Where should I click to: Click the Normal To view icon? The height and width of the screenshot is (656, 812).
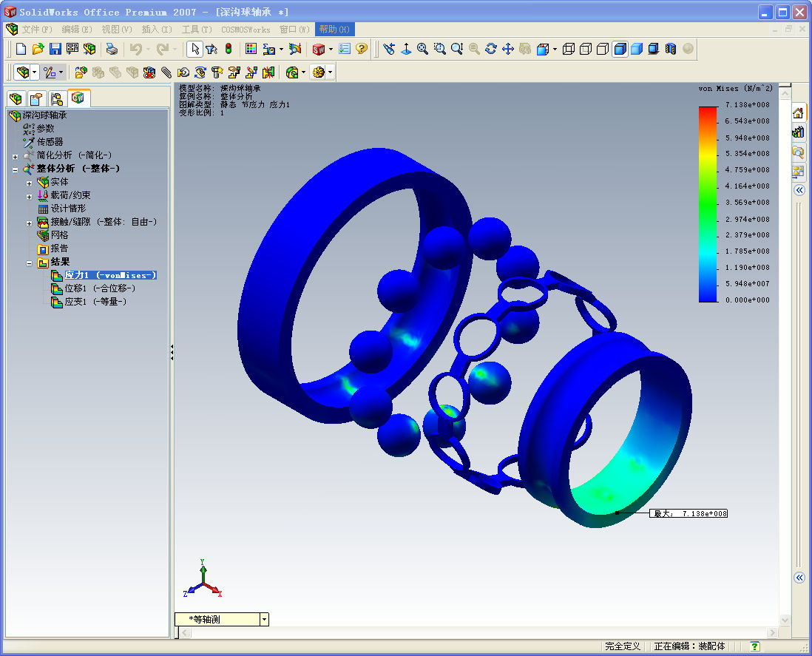point(406,50)
